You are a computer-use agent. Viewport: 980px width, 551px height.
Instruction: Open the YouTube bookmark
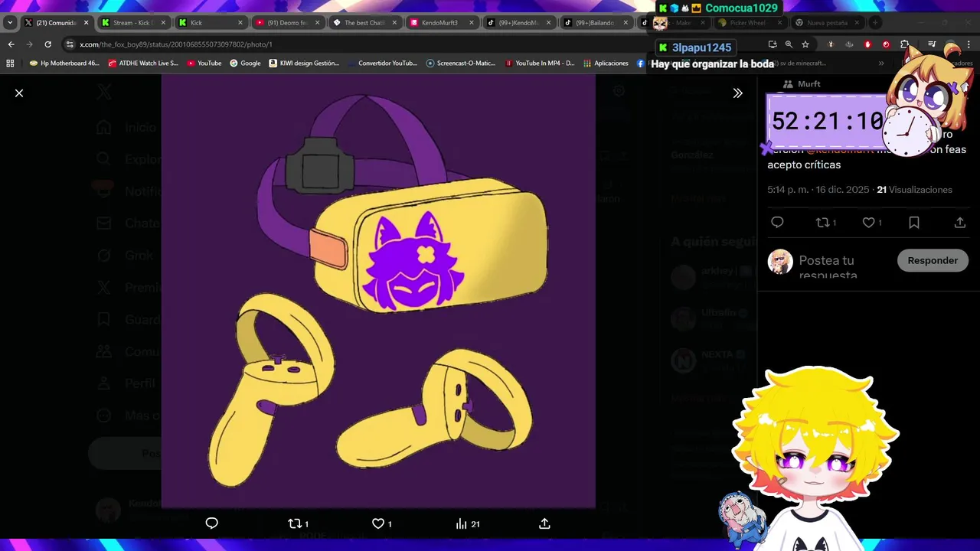[204, 63]
